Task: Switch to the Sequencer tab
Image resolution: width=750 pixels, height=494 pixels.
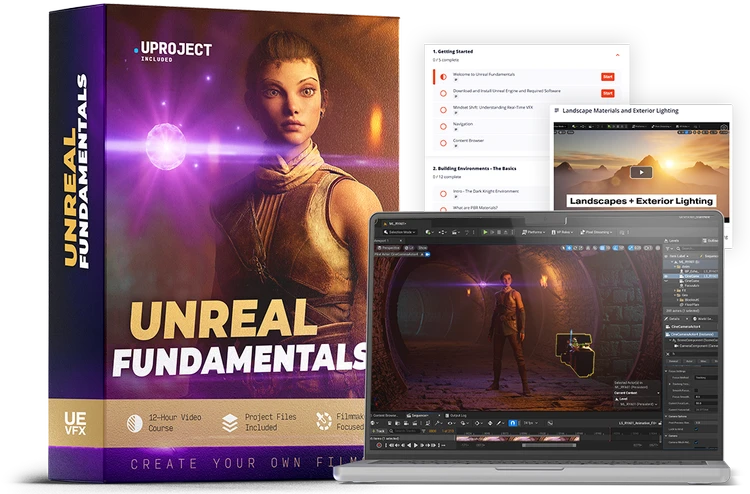Action: [417, 416]
